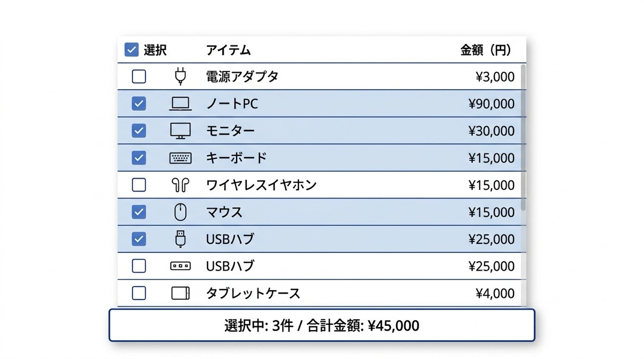This screenshot has height=359, width=644.
Task: Check the ワイヤレスイヤホン checkbox
Action: pyautogui.click(x=139, y=185)
